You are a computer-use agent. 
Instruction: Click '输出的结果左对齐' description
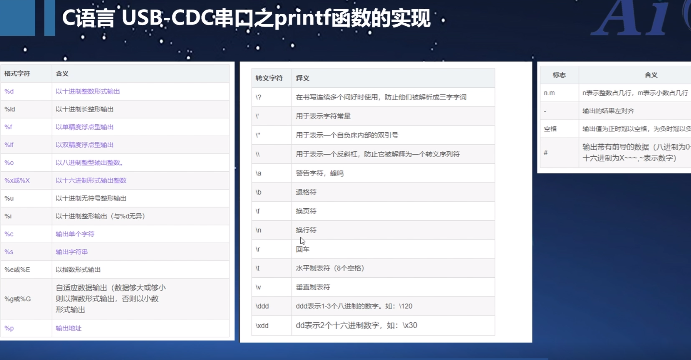[x=608, y=111]
